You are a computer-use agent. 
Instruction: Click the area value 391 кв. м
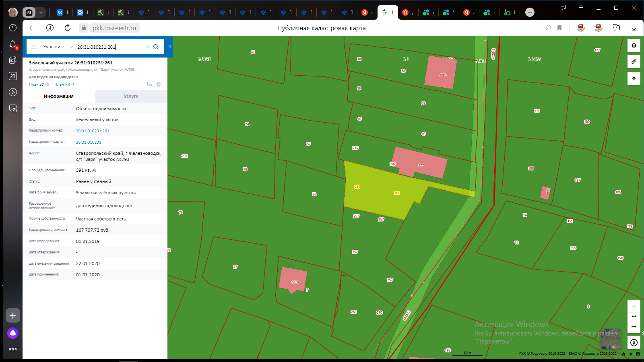pyautogui.click(x=86, y=171)
